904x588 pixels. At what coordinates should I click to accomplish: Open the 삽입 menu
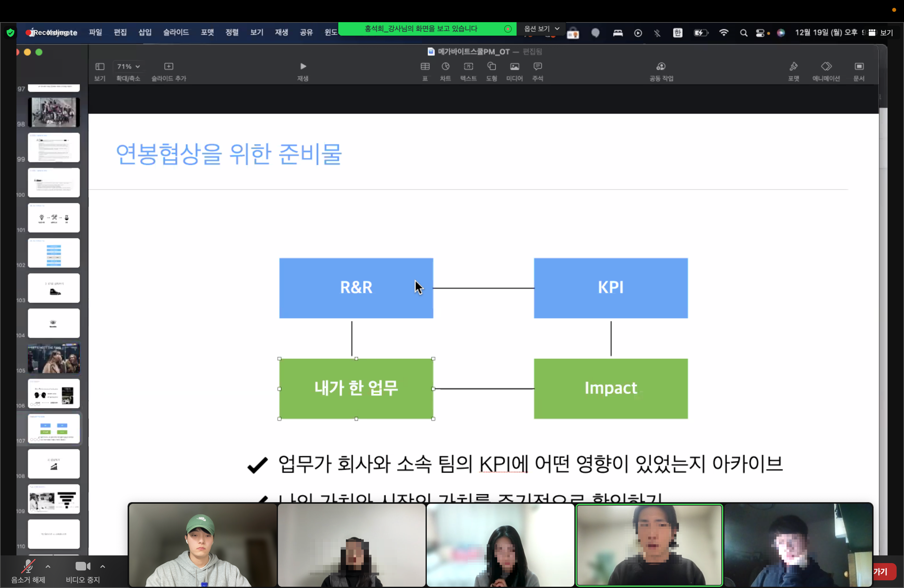(x=145, y=33)
